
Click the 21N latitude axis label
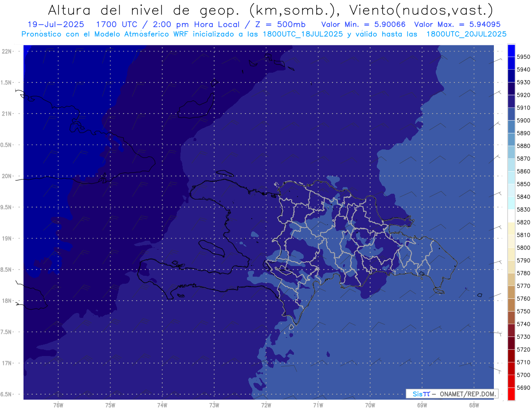point(7,114)
